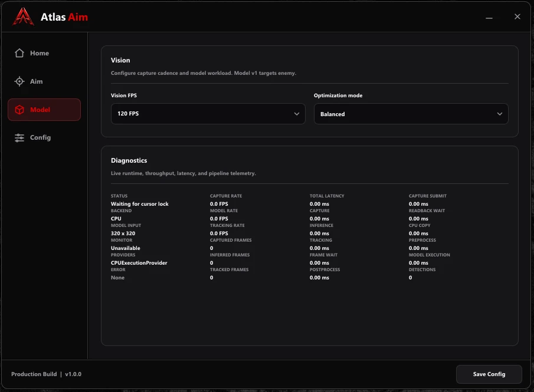Click the TRACKING RATE label
The width and height of the screenshot is (534, 392).
[227, 225]
